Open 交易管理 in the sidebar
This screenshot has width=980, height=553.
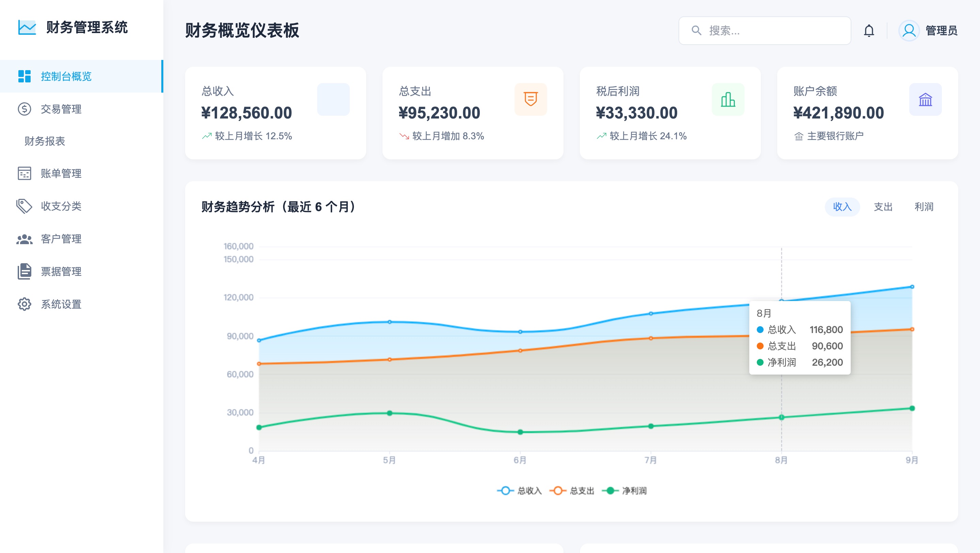(x=61, y=109)
